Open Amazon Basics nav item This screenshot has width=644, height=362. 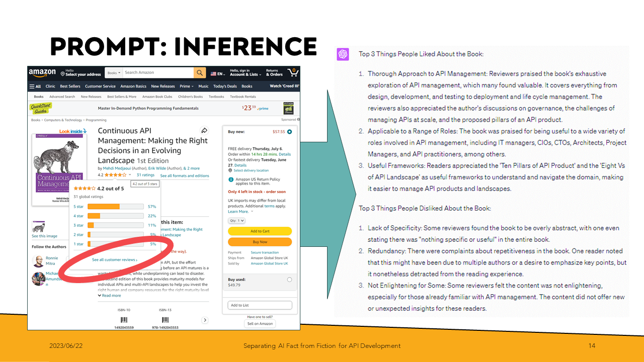(133, 86)
